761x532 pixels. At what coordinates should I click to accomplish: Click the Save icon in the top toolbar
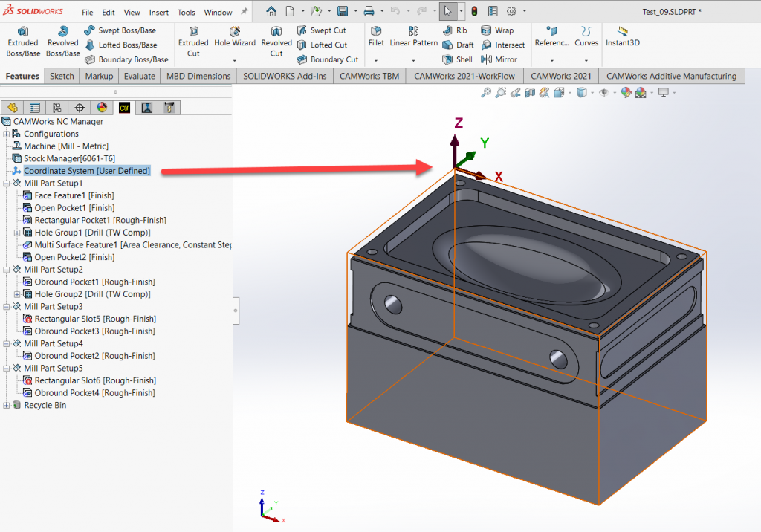pos(343,11)
